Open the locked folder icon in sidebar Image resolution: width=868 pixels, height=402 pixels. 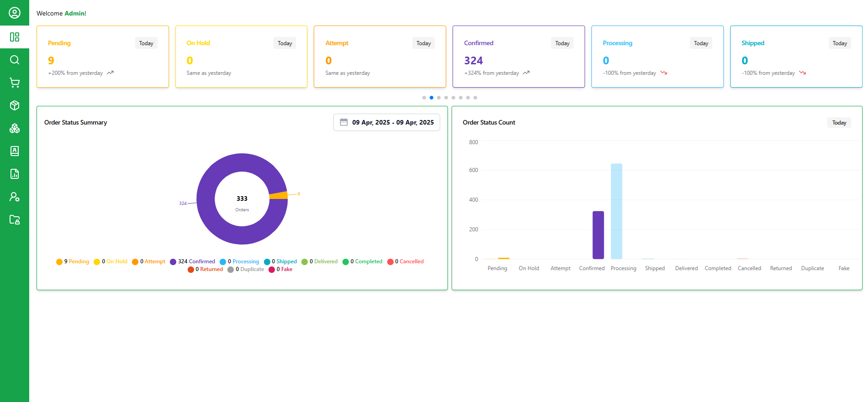[15, 219]
